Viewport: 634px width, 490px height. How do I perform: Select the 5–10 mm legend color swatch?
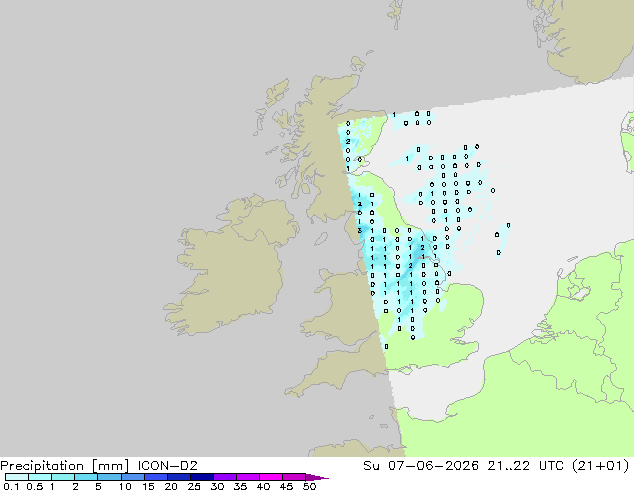click(x=109, y=477)
